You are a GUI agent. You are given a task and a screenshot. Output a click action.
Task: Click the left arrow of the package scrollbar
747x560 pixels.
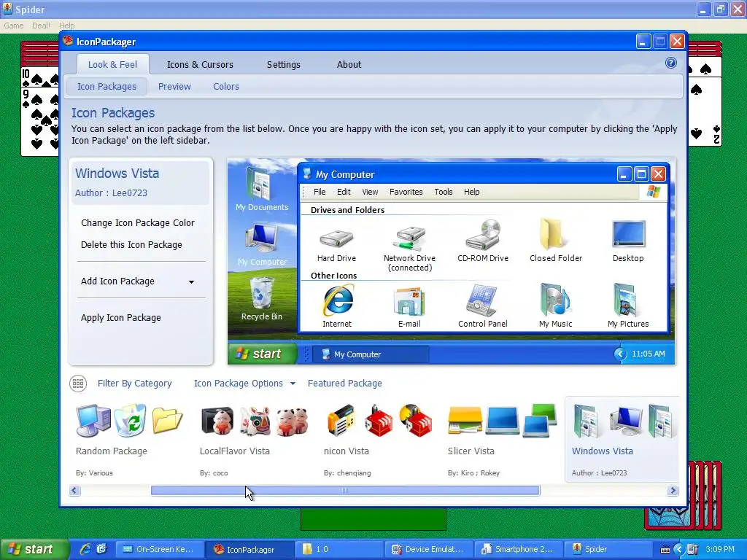tap(74, 491)
